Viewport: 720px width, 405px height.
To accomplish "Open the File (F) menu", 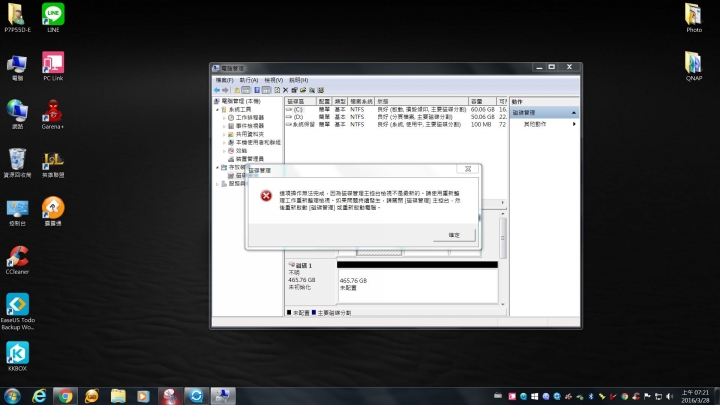I will 225,80.
